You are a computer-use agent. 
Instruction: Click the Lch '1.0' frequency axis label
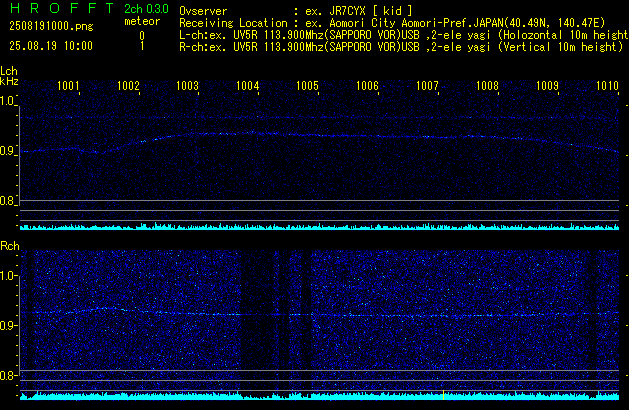point(7,101)
